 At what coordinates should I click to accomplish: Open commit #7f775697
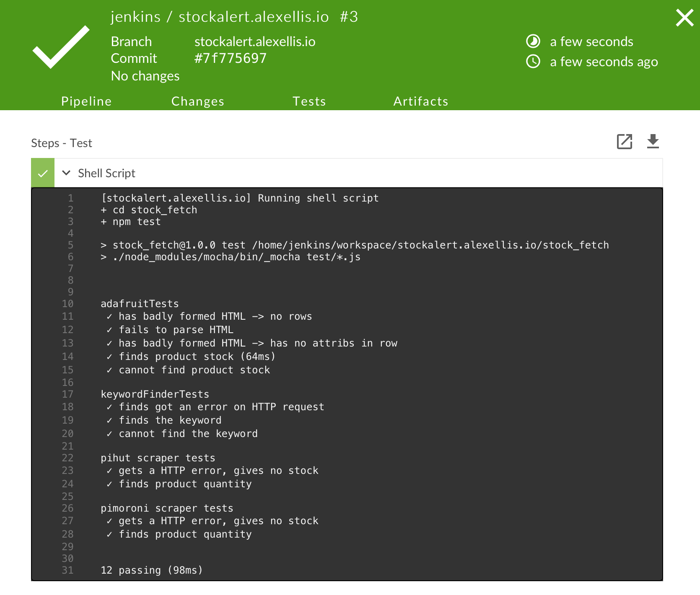230,58
